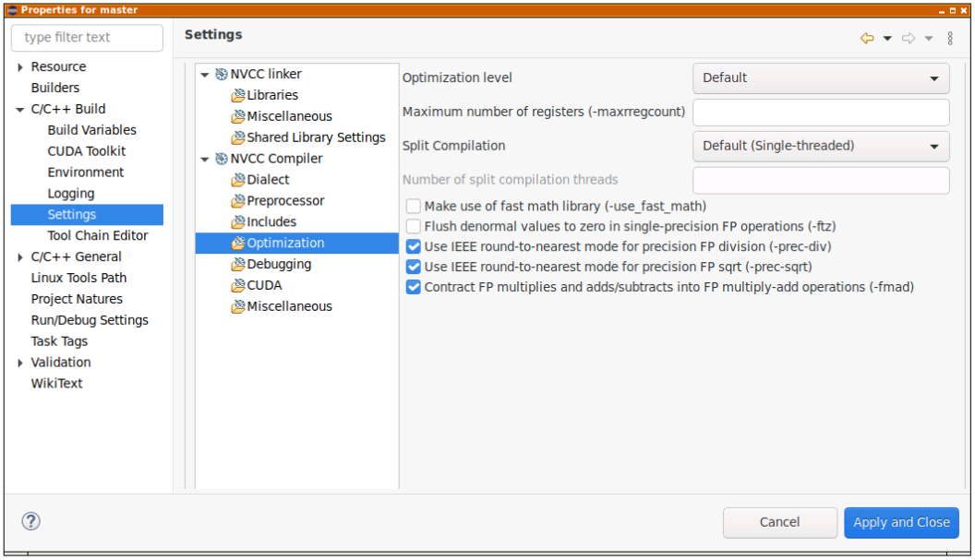Click the help question mark icon
975x560 pixels.
[30, 521]
